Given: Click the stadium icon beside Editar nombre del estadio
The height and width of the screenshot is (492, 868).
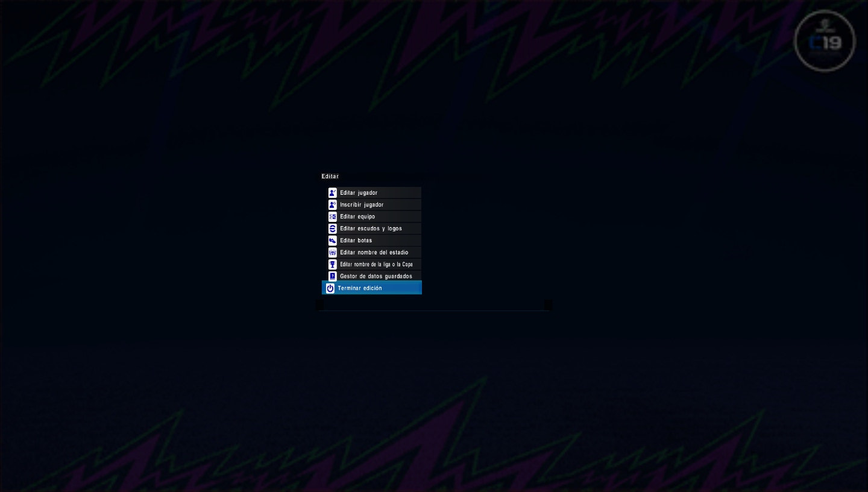Looking at the screenshot, I should click(332, 252).
